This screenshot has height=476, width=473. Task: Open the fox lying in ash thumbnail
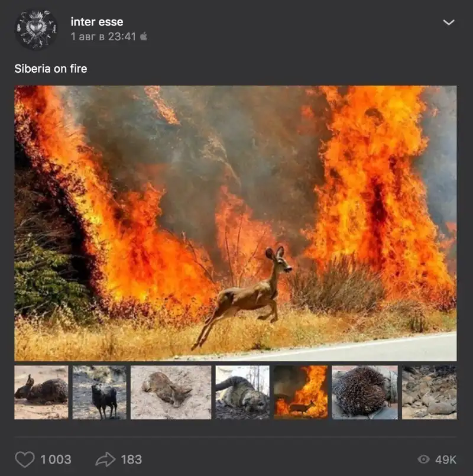tap(171, 392)
